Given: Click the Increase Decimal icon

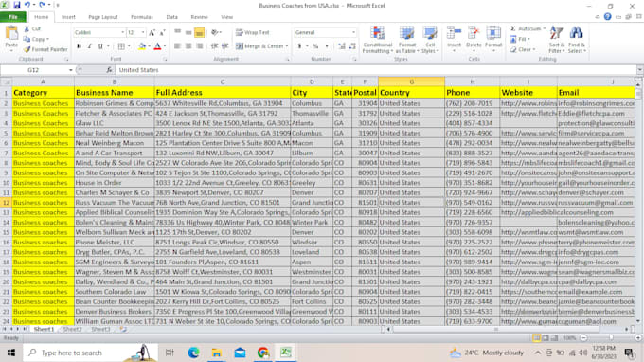Looking at the screenshot, I should click(x=341, y=46).
